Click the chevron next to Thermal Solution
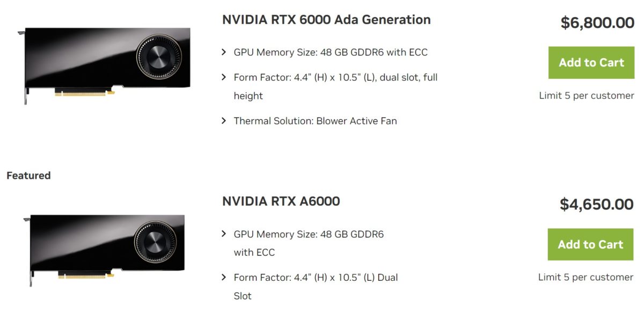 [224, 121]
